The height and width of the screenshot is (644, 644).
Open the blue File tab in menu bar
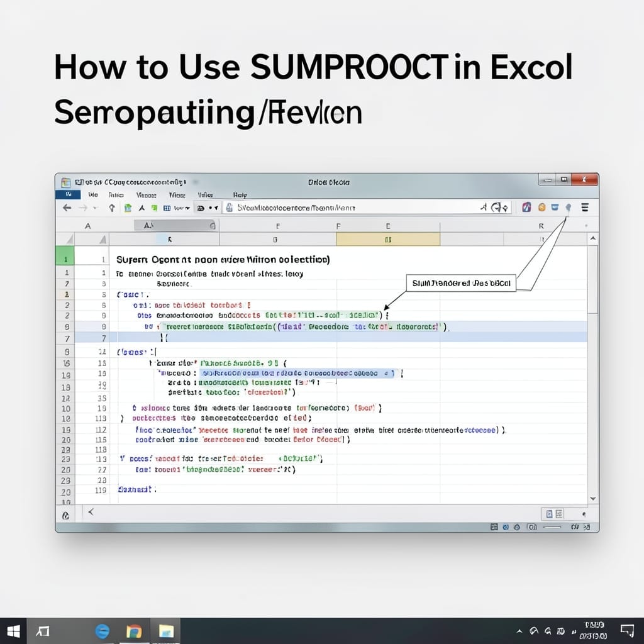pos(68,195)
